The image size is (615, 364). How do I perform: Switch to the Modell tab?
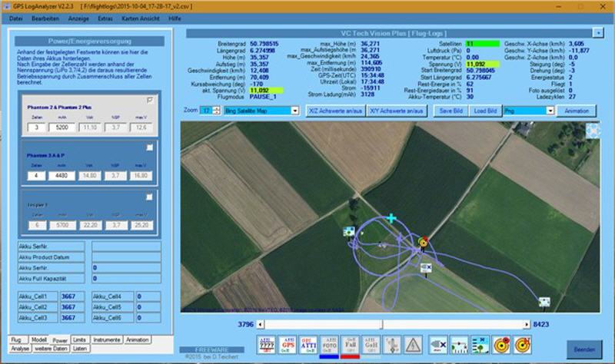39,339
